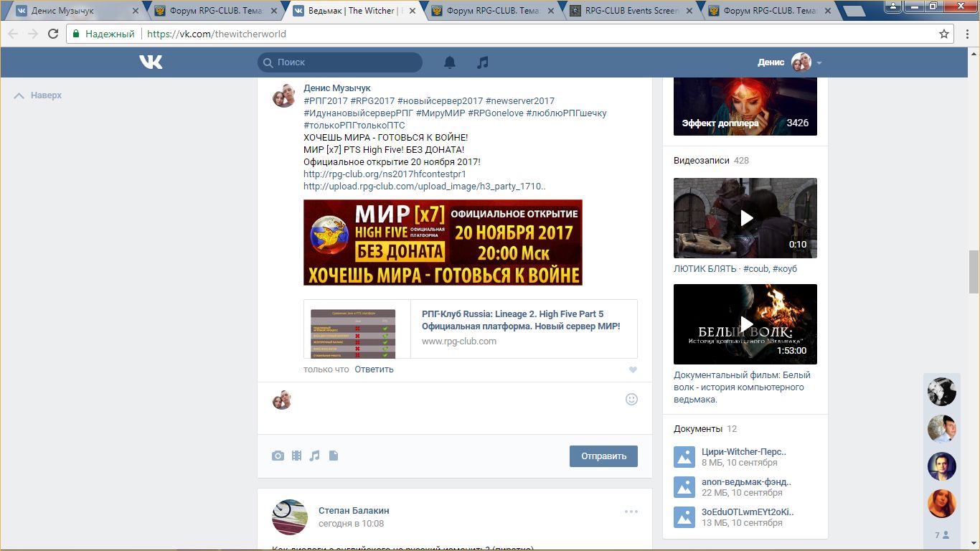This screenshot has width=980, height=551.
Task: Open the Документальный фильм: Белый волк title link
Action: click(743, 387)
